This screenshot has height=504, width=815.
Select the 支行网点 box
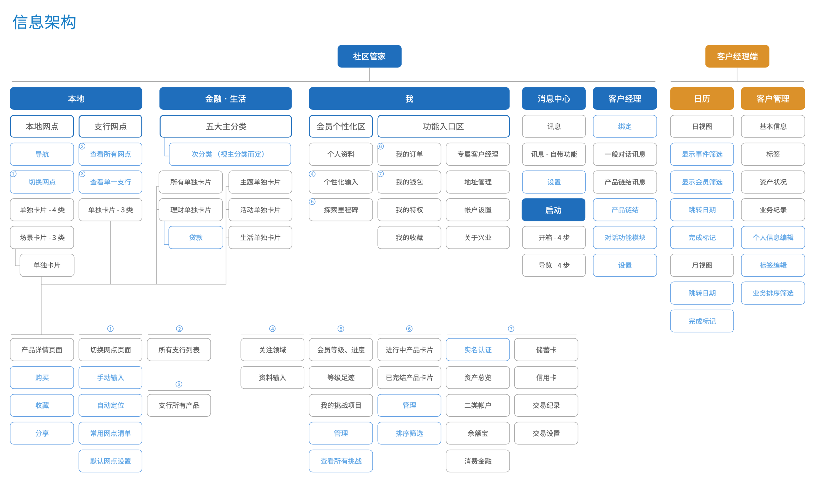111,126
